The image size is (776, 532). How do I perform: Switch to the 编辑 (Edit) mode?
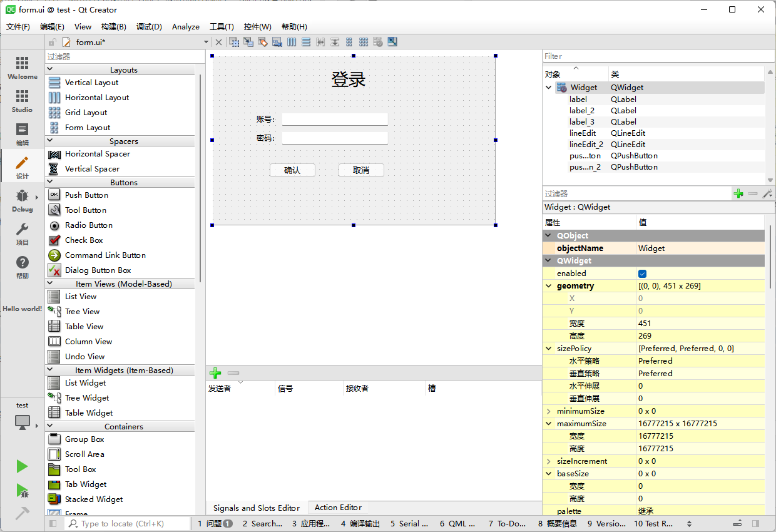[22, 134]
